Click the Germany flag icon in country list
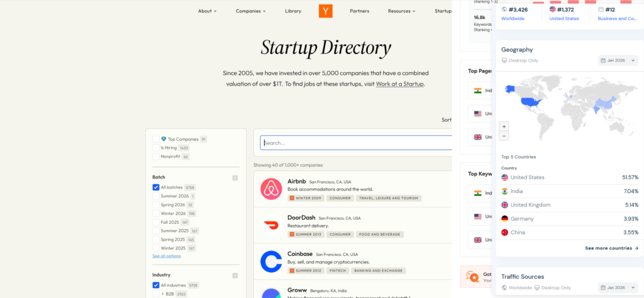Image resolution: width=644 pixels, height=298 pixels. point(505,219)
